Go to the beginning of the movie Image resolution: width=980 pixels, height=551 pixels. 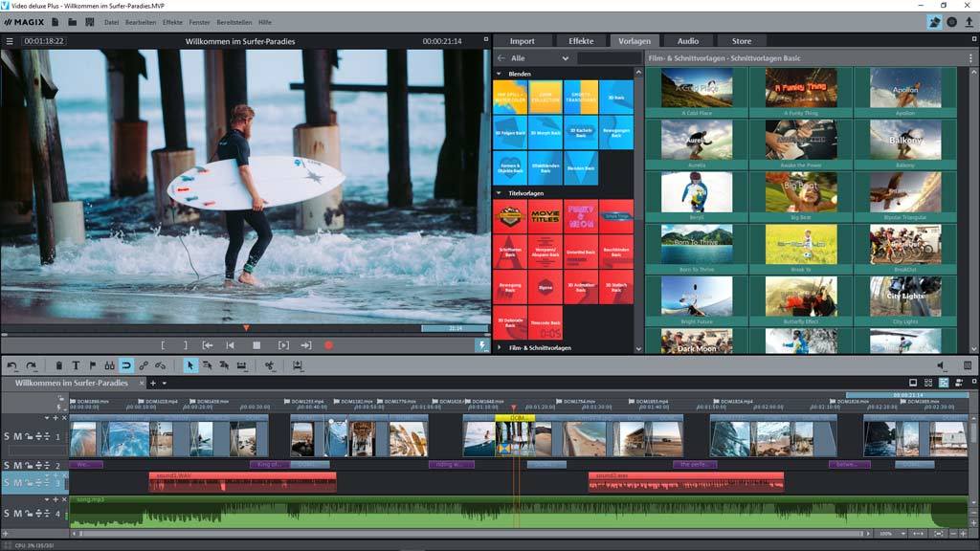[x=230, y=344]
